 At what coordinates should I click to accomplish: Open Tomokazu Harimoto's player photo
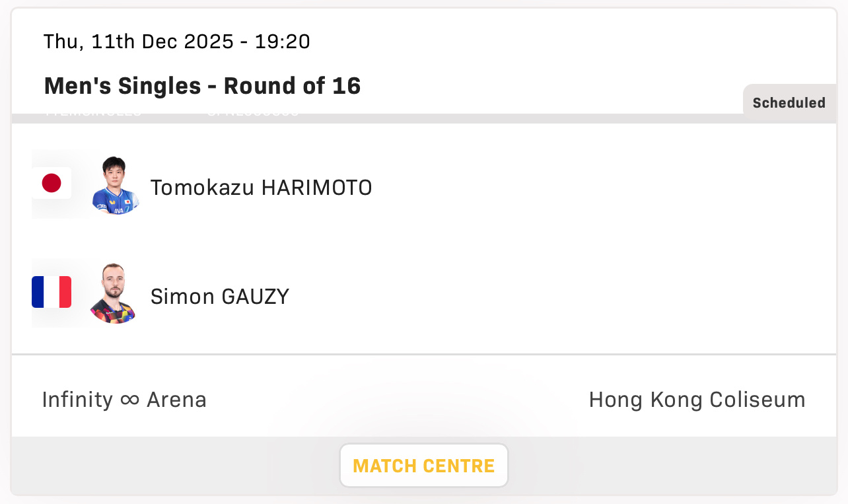click(115, 185)
